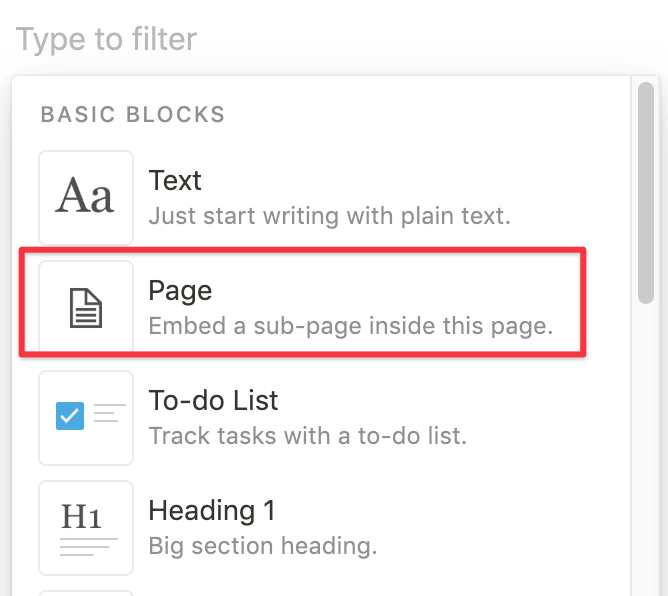
Task: Click the scrollbar track below the thumb
Action: [645, 450]
